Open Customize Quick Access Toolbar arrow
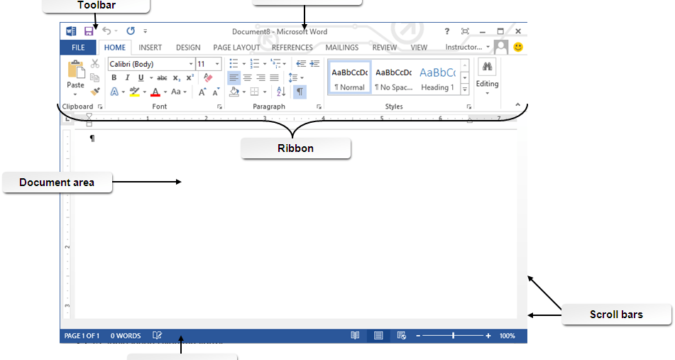The image size is (675, 360). click(x=145, y=31)
